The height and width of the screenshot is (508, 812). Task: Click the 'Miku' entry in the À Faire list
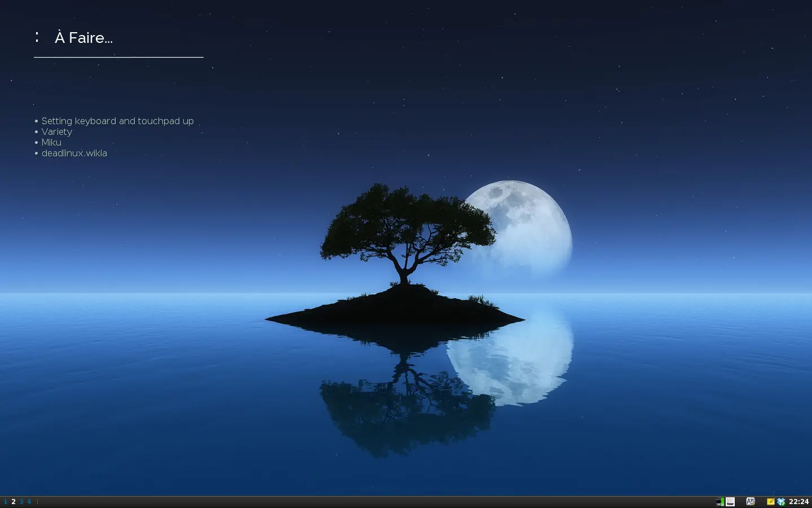coord(51,142)
